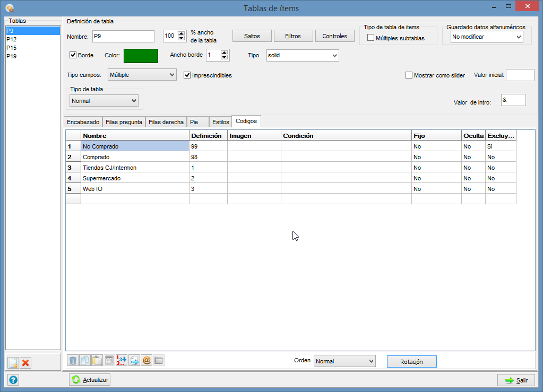
Task: Click the Actualizar button
Action: pyautogui.click(x=90, y=380)
